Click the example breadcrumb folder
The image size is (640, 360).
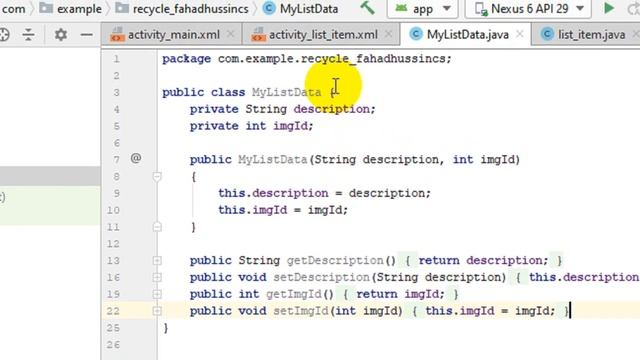point(70,9)
